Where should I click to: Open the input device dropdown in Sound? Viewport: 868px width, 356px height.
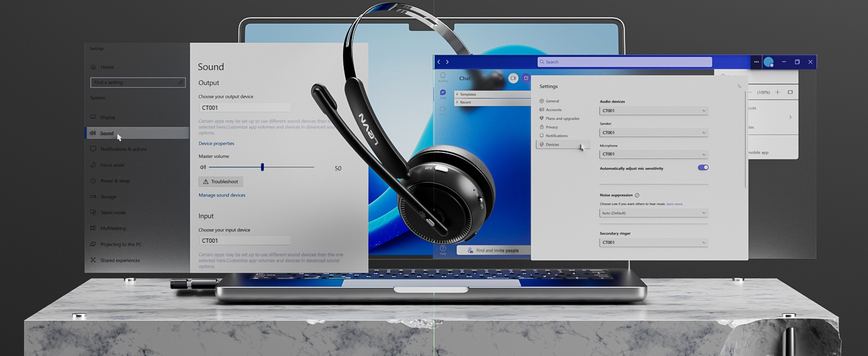click(x=245, y=240)
